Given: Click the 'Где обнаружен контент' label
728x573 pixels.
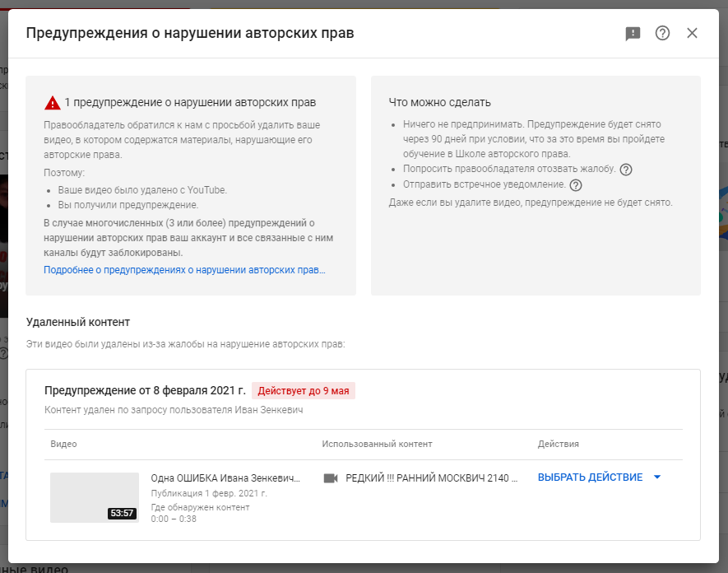Looking at the screenshot, I should pos(200,507).
